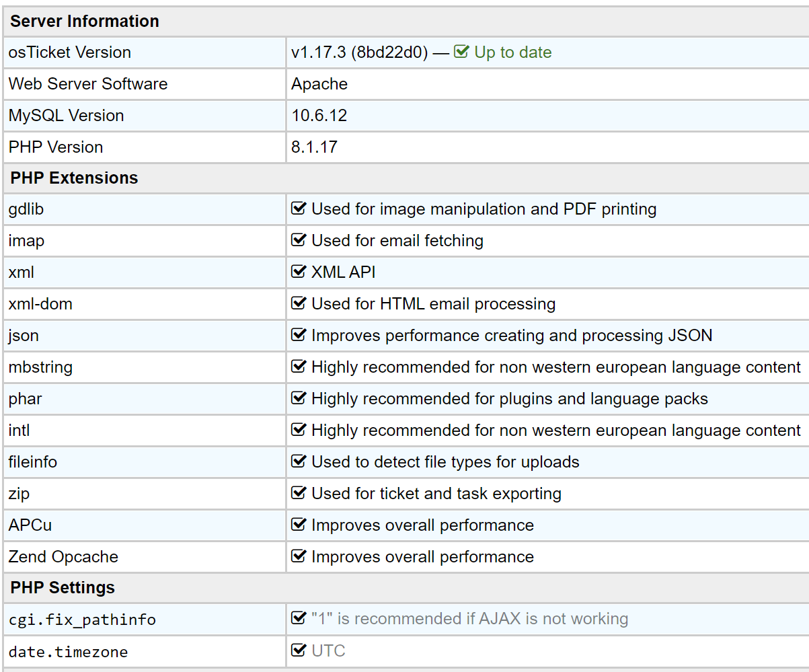Click the "Server Information" section header

pos(85,22)
